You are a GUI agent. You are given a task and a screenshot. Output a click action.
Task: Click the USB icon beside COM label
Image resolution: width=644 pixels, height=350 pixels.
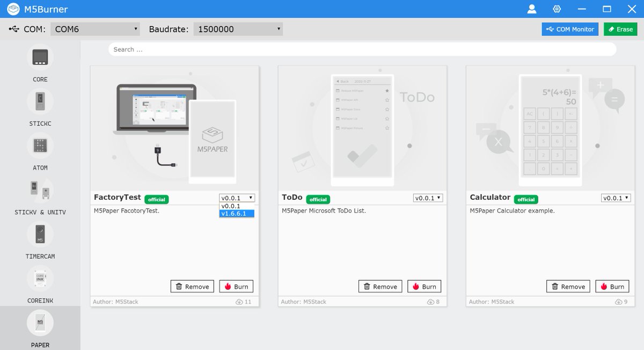(14, 29)
